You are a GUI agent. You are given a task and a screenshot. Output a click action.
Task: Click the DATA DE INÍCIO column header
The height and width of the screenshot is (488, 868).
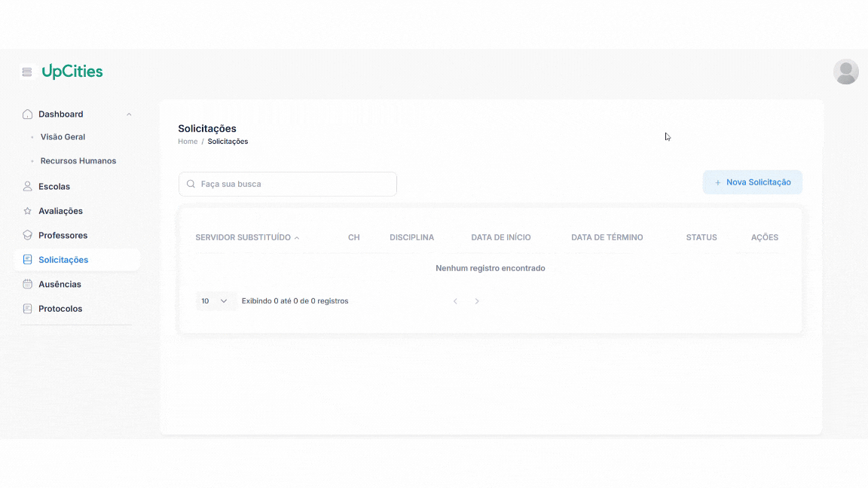click(500, 237)
